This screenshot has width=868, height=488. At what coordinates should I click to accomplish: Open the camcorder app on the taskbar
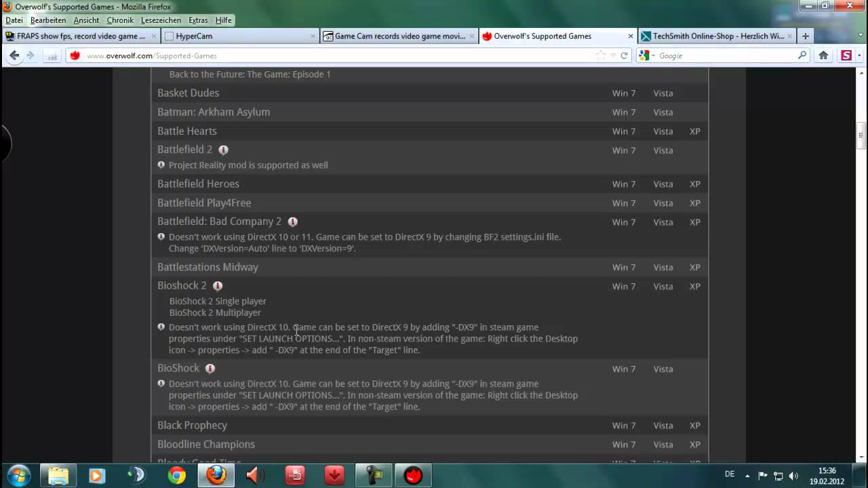(x=374, y=475)
